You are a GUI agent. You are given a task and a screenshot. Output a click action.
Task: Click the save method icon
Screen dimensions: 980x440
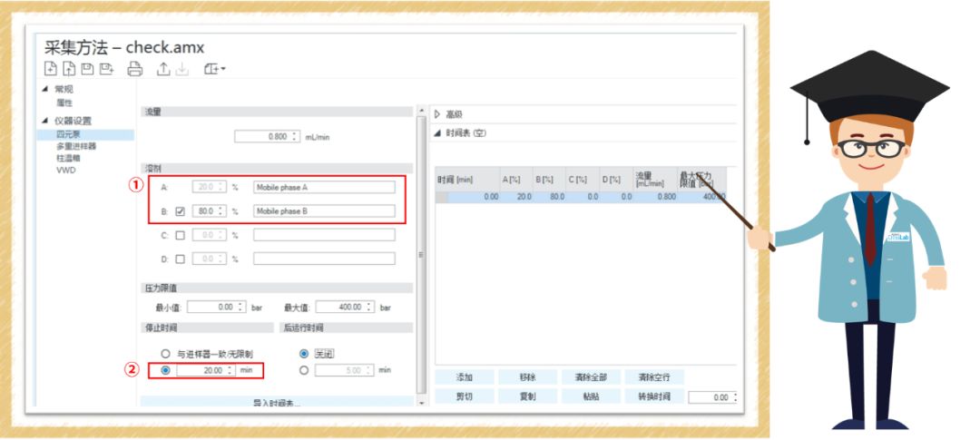pyautogui.click(x=87, y=69)
